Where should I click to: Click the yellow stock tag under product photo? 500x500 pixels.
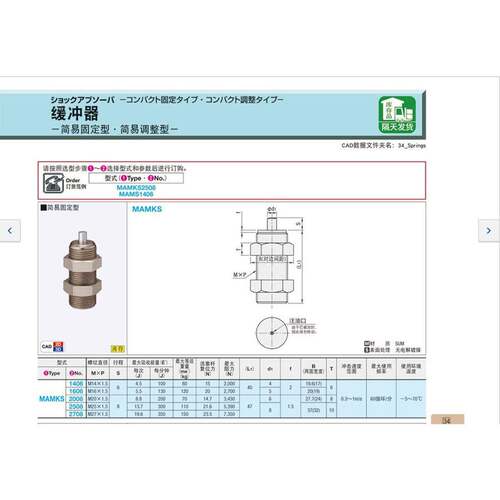pyautogui.click(x=118, y=349)
